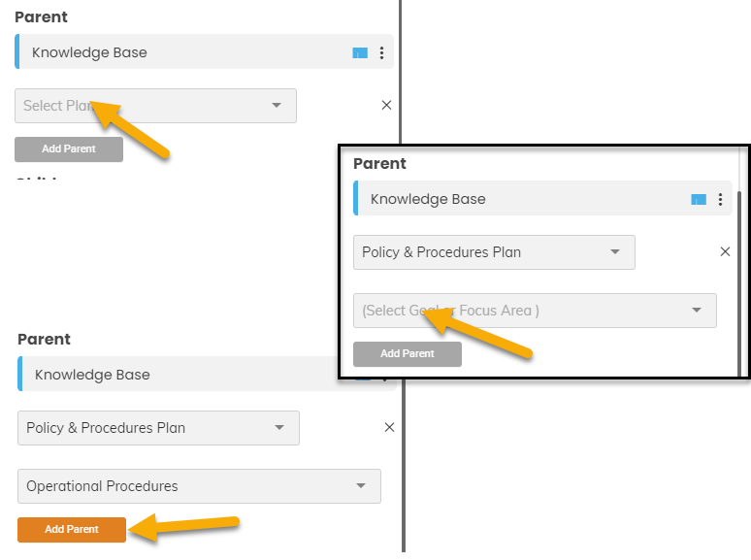Expand the Select Goal or Focus Area dropdown
This screenshot has height=560, width=751.
(535, 311)
